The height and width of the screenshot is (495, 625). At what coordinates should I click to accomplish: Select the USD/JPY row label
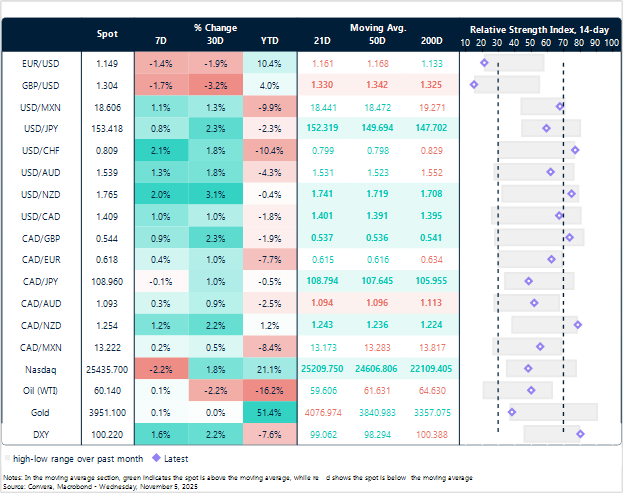tap(40, 128)
